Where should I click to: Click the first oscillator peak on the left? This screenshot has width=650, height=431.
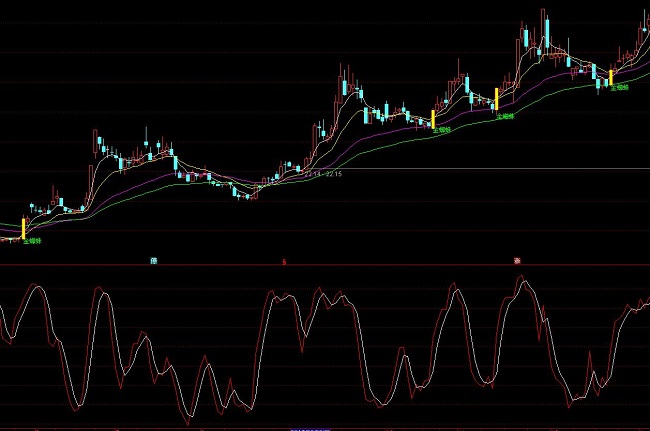37,286
